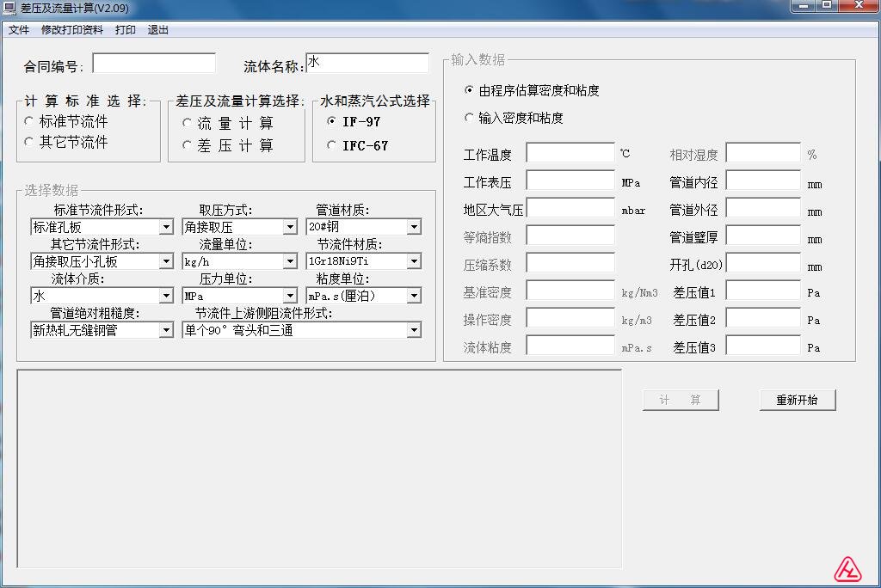Screen dimensions: 881x588
Task: Click the 基准密度 input field
Action: [x=570, y=291]
